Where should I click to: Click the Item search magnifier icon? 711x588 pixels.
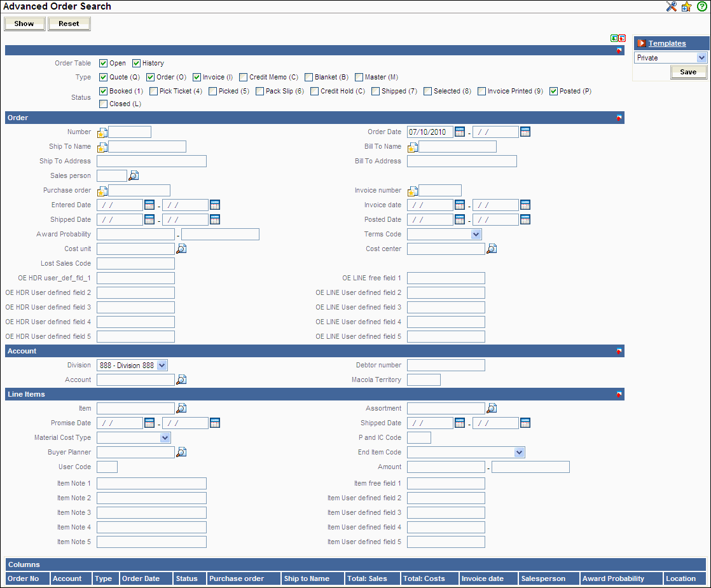pyautogui.click(x=181, y=409)
